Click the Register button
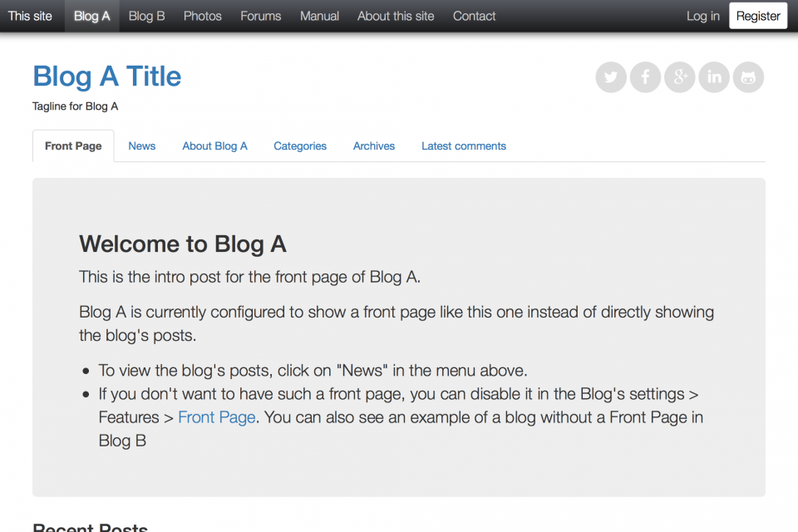Screen dimensions: 798x532 click(757, 15)
